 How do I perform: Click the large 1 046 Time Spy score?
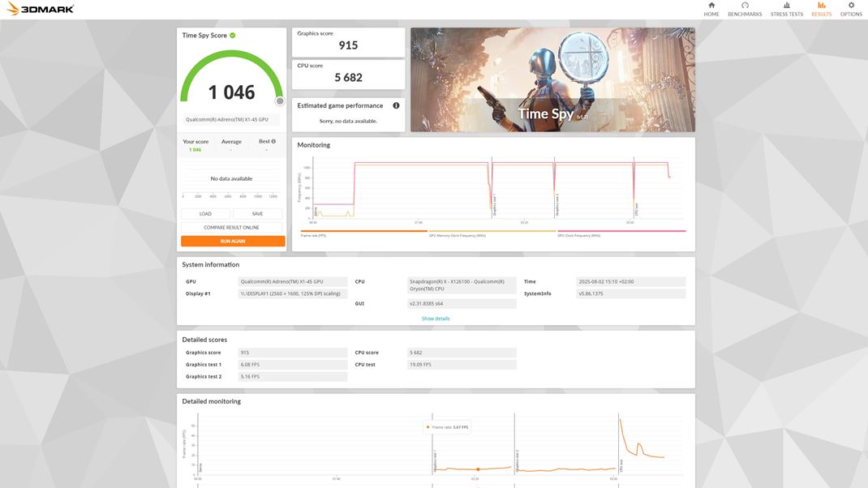tap(231, 92)
